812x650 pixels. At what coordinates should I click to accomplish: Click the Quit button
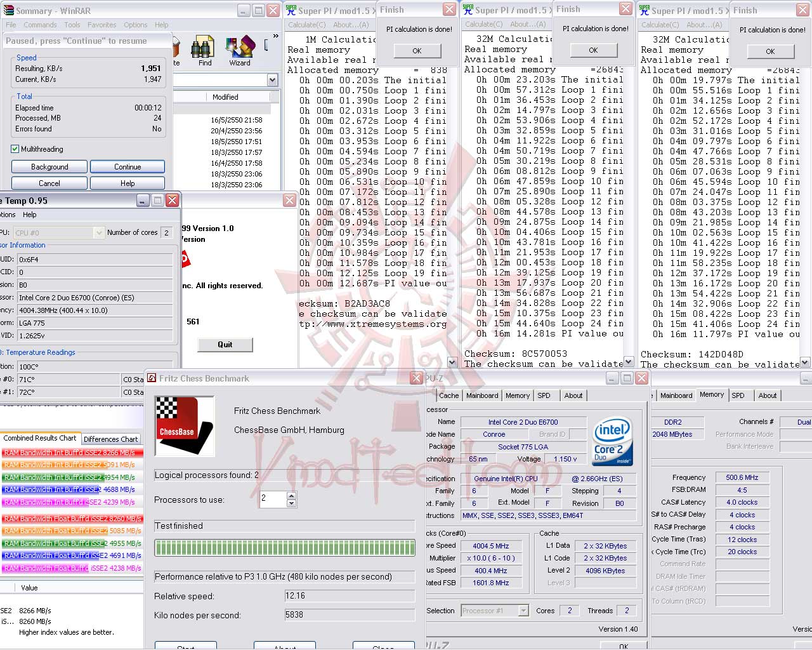(225, 345)
